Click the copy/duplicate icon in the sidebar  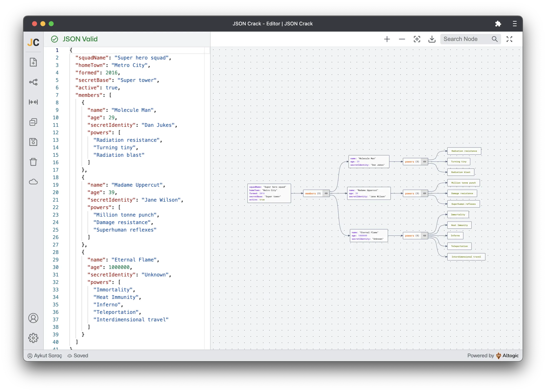(33, 122)
